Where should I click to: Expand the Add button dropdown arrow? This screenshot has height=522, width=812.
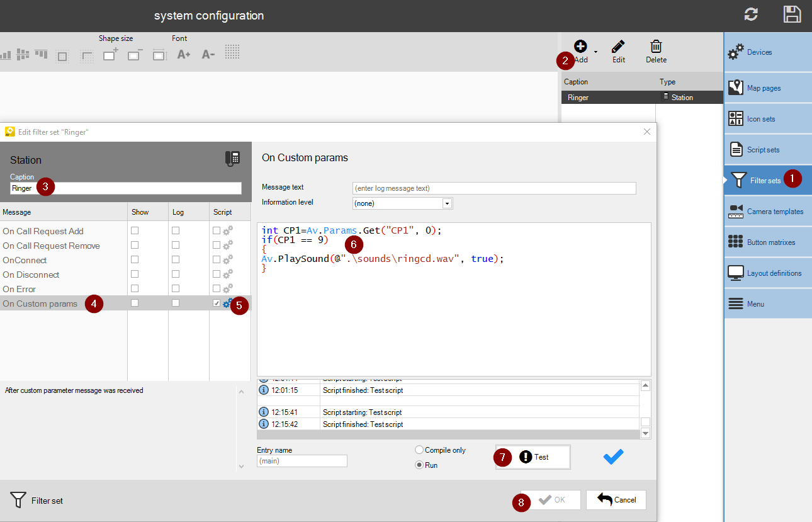coord(595,52)
